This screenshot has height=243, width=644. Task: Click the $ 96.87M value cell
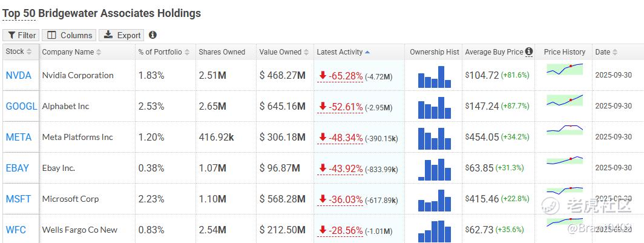tap(280, 168)
